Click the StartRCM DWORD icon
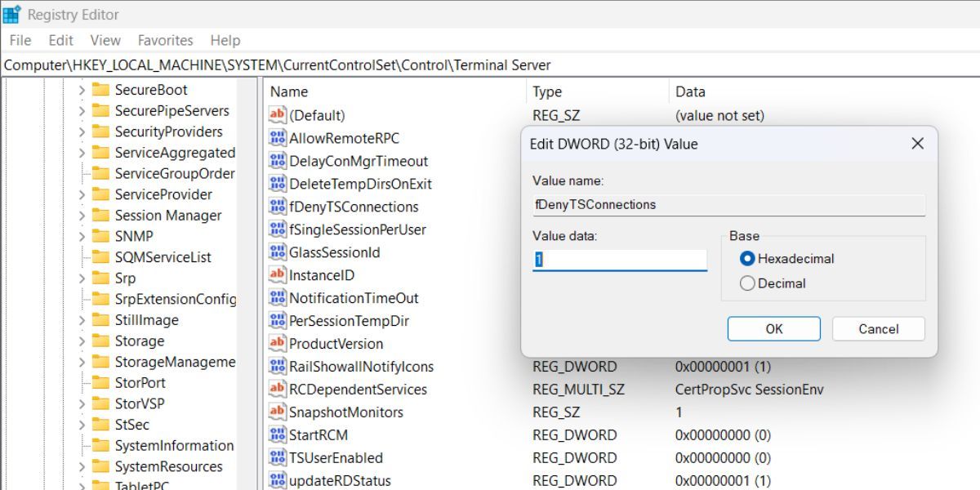980x490 pixels. click(x=278, y=435)
